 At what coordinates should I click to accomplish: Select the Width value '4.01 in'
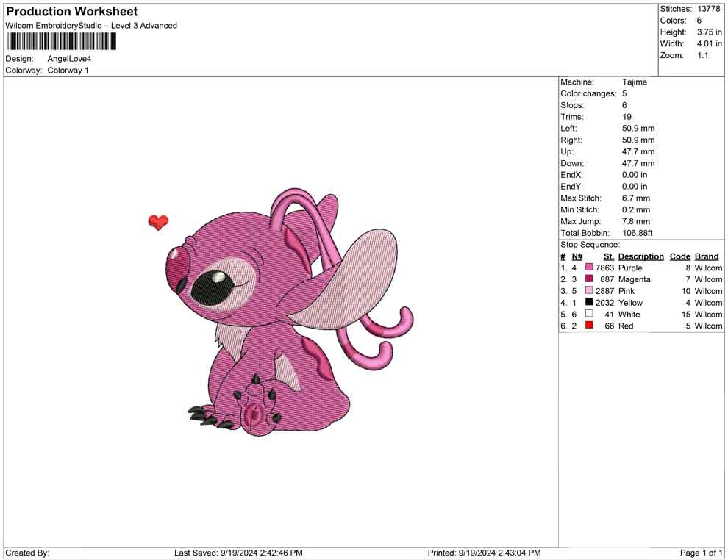(710, 43)
